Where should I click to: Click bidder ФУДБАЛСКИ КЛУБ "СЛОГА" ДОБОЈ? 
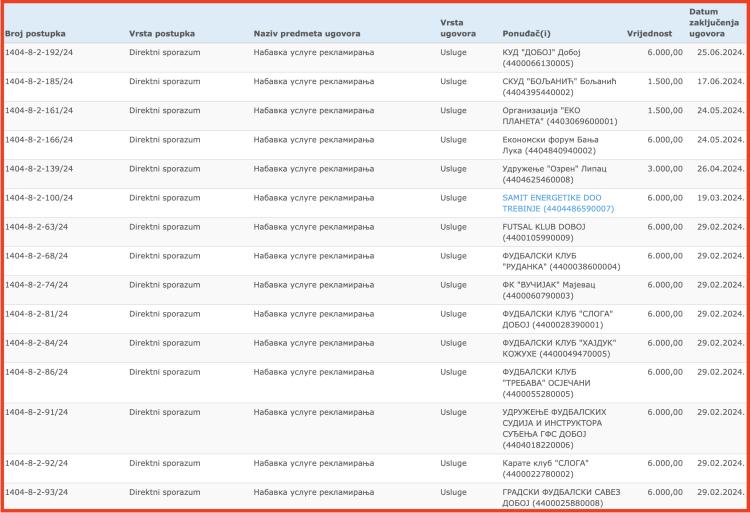(x=558, y=319)
